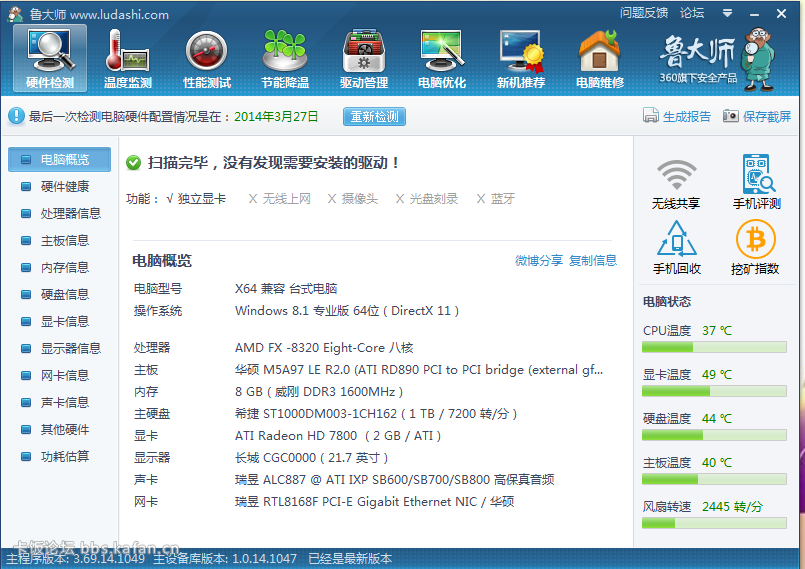Open 手机回收 phone recycling
The image size is (805, 569).
677,248
